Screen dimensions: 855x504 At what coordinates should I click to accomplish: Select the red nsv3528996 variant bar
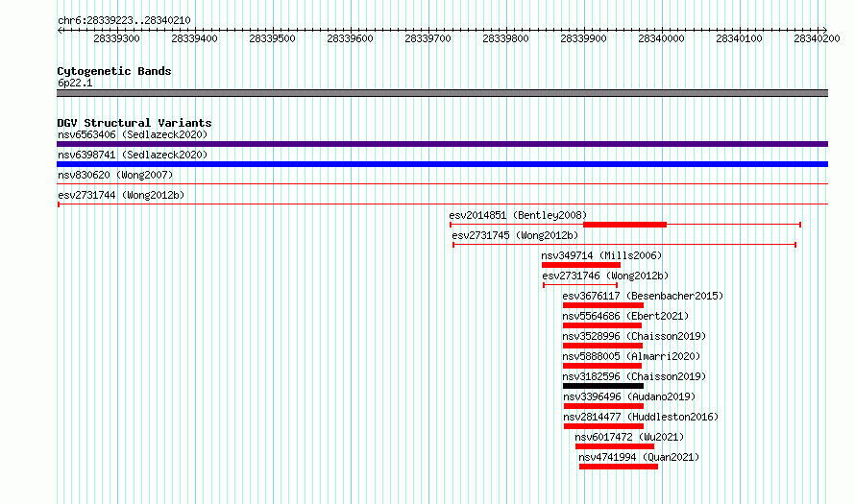click(602, 346)
